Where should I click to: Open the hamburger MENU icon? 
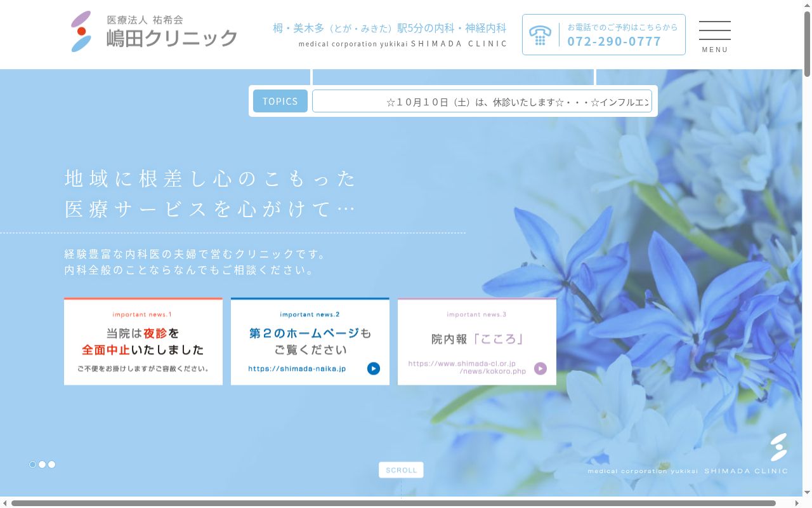[x=715, y=36]
